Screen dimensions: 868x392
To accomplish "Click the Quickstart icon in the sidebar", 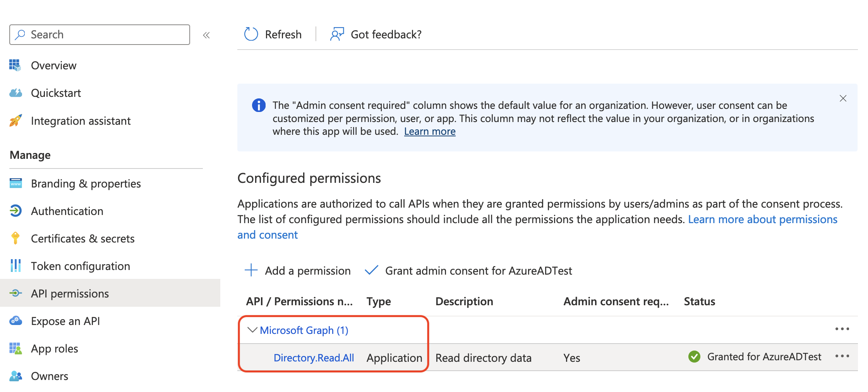I will click(15, 93).
